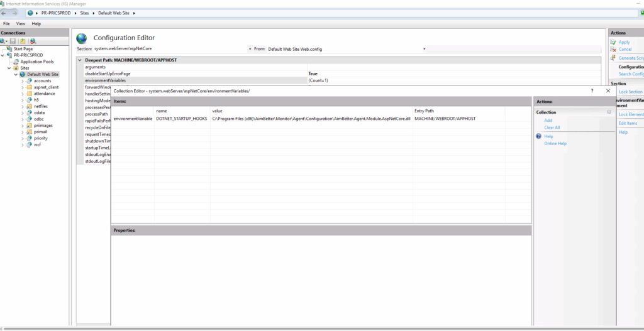Click the Cancel red X icon
This screenshot has width=644, height=331.
coord(613,49)
